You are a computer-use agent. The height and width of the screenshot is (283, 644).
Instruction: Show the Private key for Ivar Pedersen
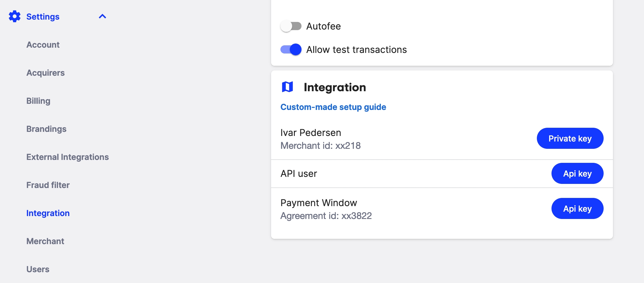[570, 138]
